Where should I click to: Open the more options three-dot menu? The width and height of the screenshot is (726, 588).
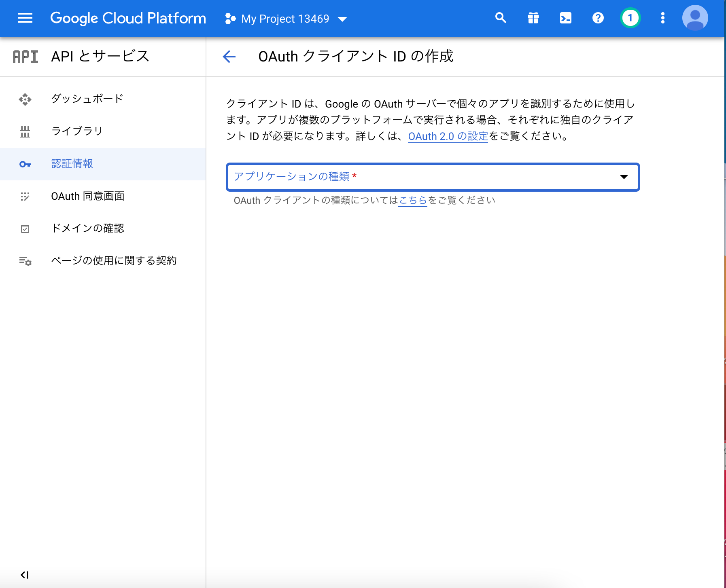[662, 18]
